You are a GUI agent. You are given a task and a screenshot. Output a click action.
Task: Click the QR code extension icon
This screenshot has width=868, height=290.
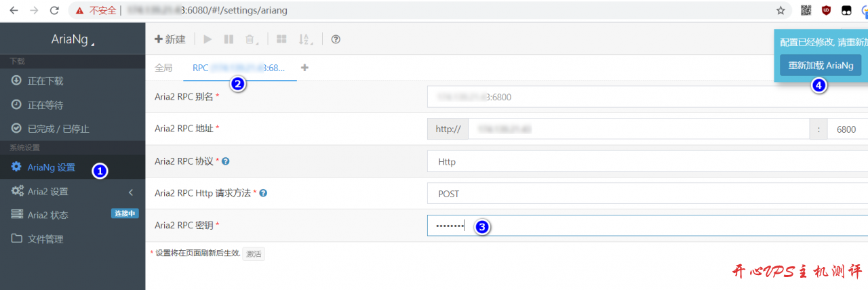tap(806, 10)
